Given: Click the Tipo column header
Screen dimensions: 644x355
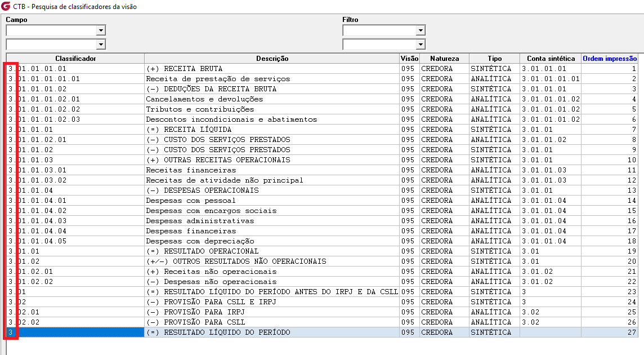Looking at the screenshot, I should (x=494, y=59).
